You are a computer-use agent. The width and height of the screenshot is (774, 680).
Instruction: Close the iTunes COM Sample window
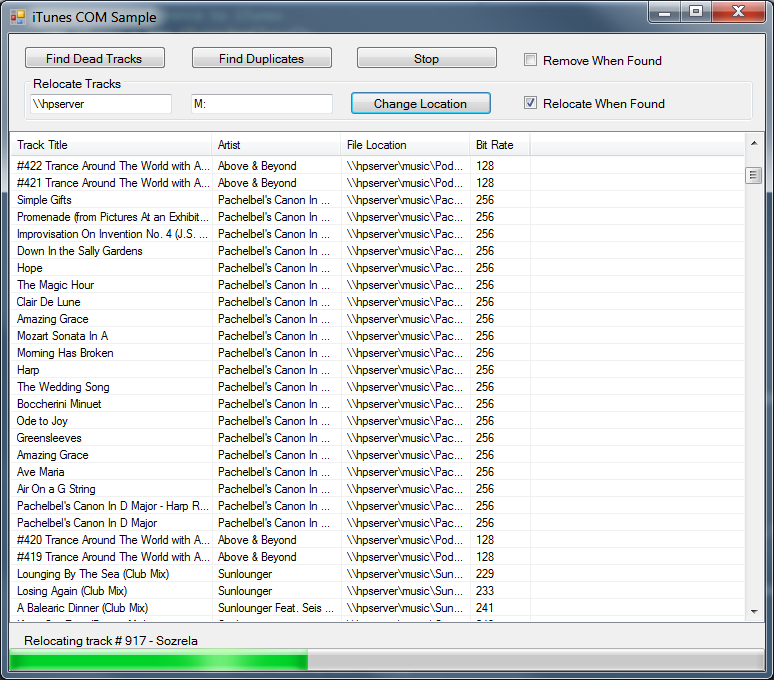tap(738, 12)
